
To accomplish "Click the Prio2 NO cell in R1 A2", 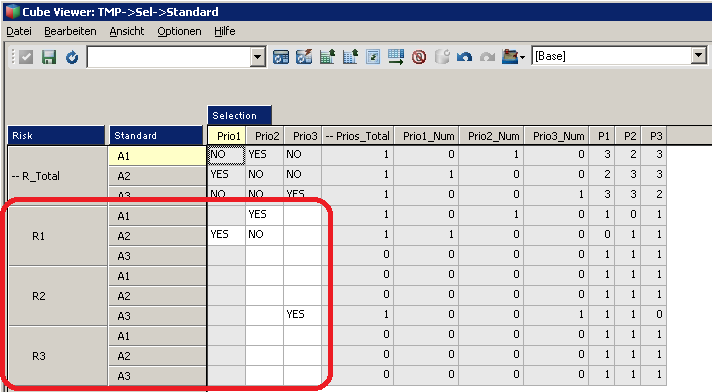I will click(x=265, y=235).
